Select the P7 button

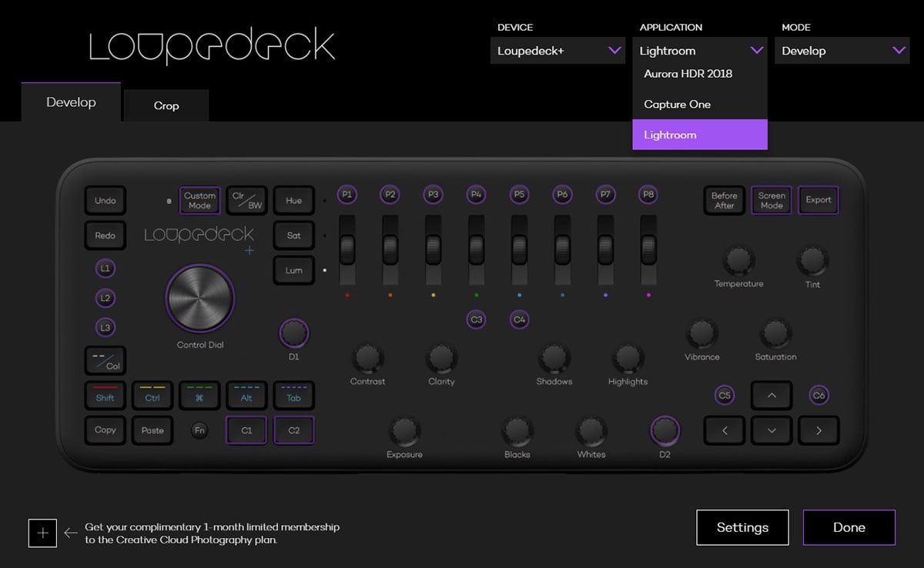[x=606, y=195]
